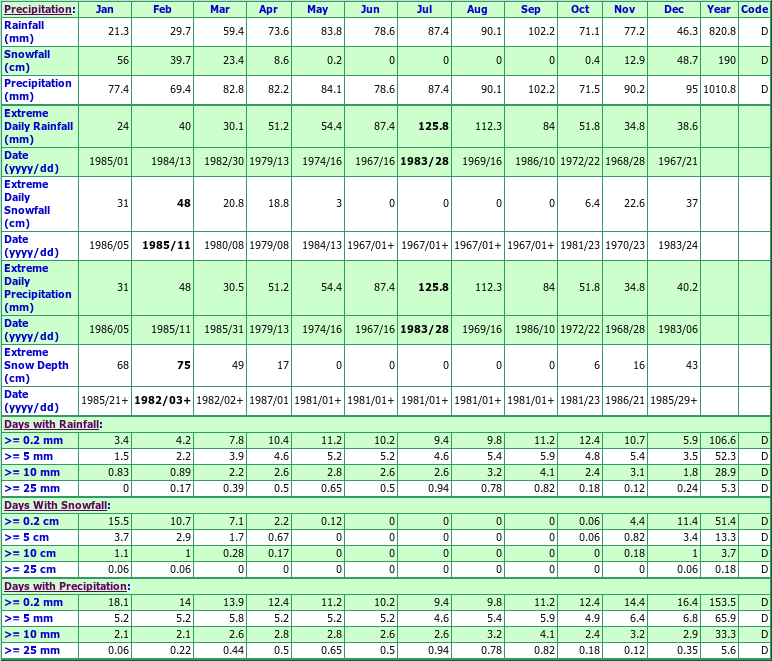This screenshot has width=772, height=661.
Task: Select precipitation days yearly value 65.9
Action: tap(726, 619)
